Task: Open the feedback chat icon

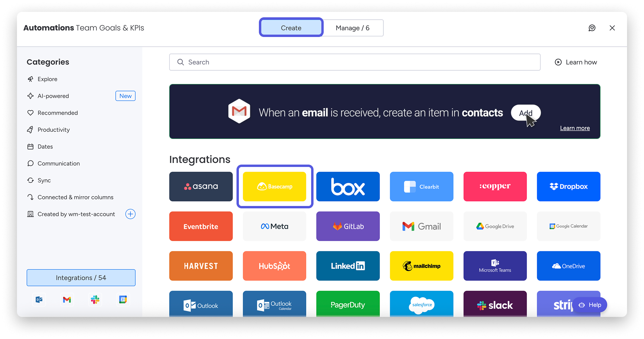Action: 592,28
